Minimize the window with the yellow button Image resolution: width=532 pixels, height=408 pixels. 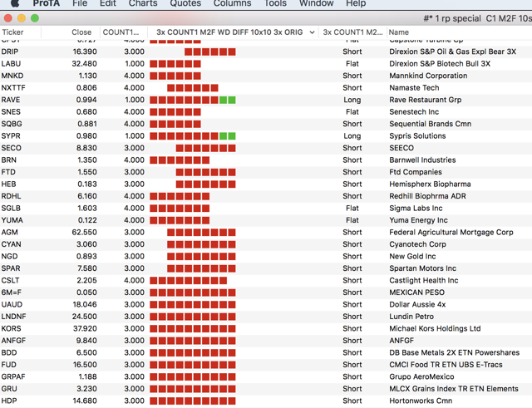pyautogui.click(x=22, y=18)
